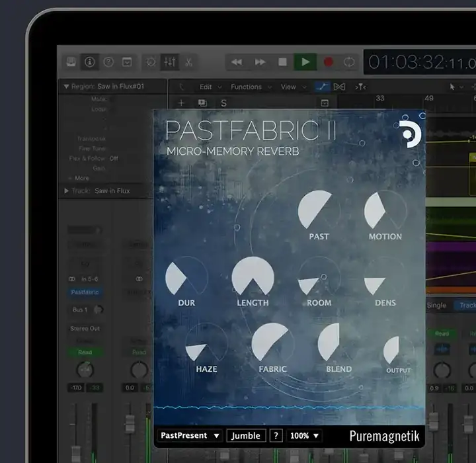Select the Single mixer view tab
This screenshot has width=476, height=463.
click(436, 306)
